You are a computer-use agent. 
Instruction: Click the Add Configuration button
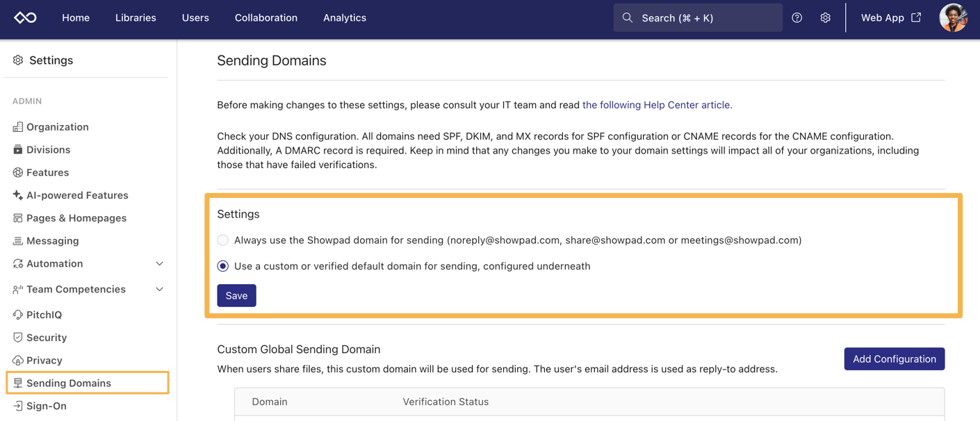click(x=894, y=359)
